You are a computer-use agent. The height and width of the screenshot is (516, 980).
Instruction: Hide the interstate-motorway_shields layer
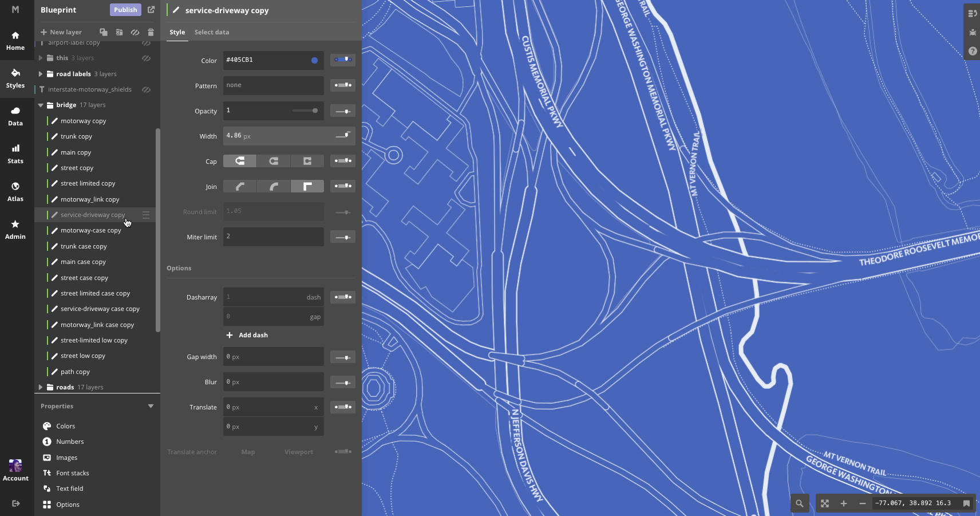(147, 89)
